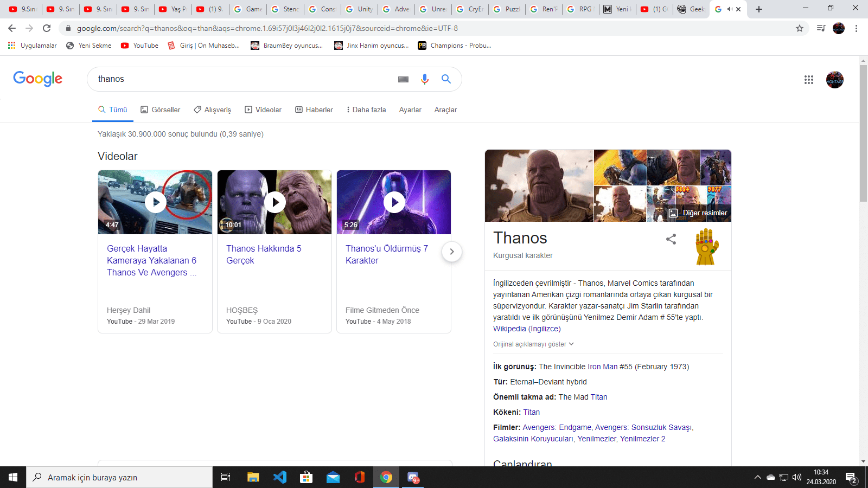Switch to the 'Videolar' tab
Viewport: 868px width, 488px height.
[x=263, y=110]
